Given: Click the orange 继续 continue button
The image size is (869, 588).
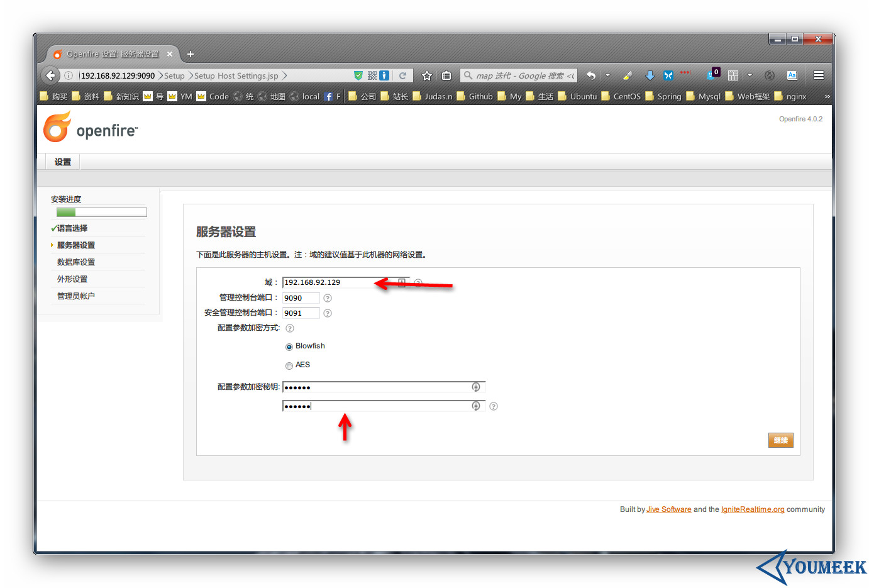Looking at the screenshot, I should tap(780, 440).
